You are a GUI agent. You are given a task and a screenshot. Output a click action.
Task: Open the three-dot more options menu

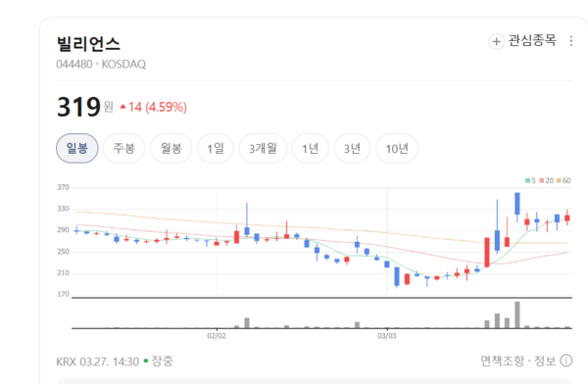point(570,41)
